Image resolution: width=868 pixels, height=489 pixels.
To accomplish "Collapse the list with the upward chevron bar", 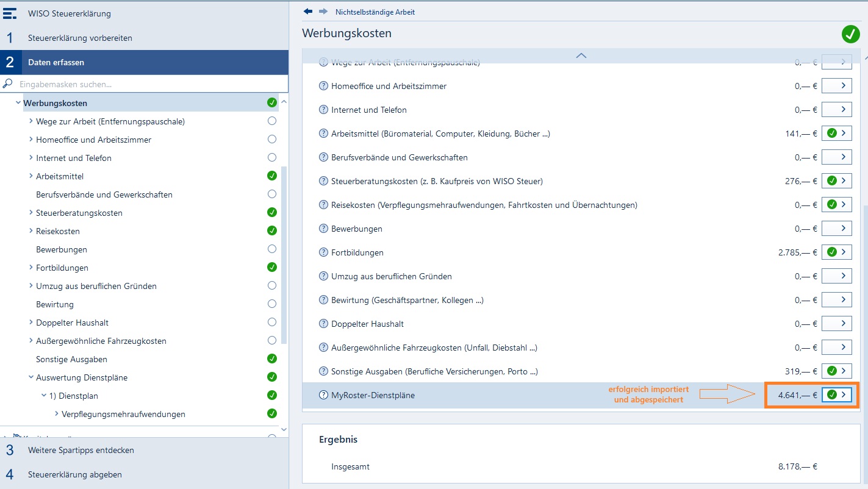I will (581, 55).
